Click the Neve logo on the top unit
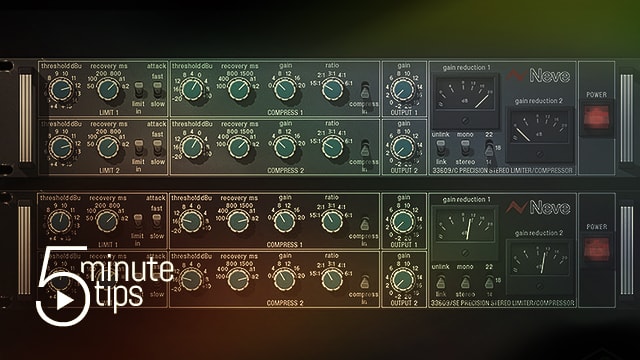The height and width of the screenshot is (360, 640). pyautogui.click(x=538, y=76)
